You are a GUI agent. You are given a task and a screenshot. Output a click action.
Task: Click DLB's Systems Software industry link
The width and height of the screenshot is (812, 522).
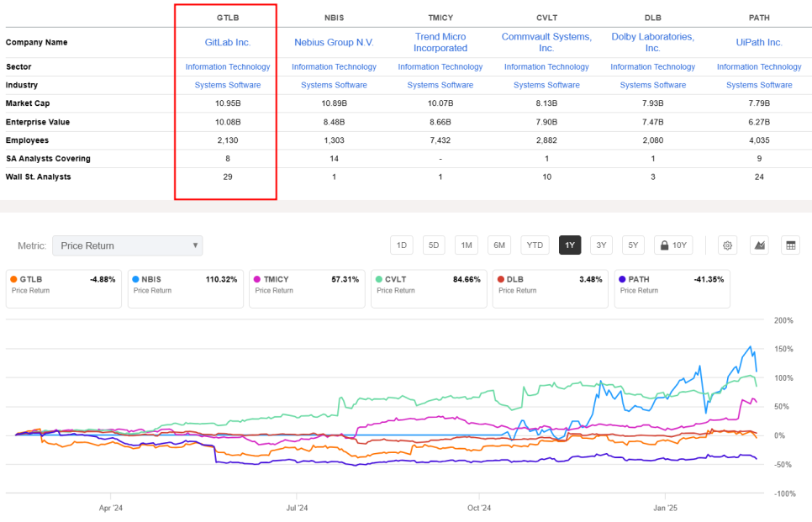(x=653, y=85)
